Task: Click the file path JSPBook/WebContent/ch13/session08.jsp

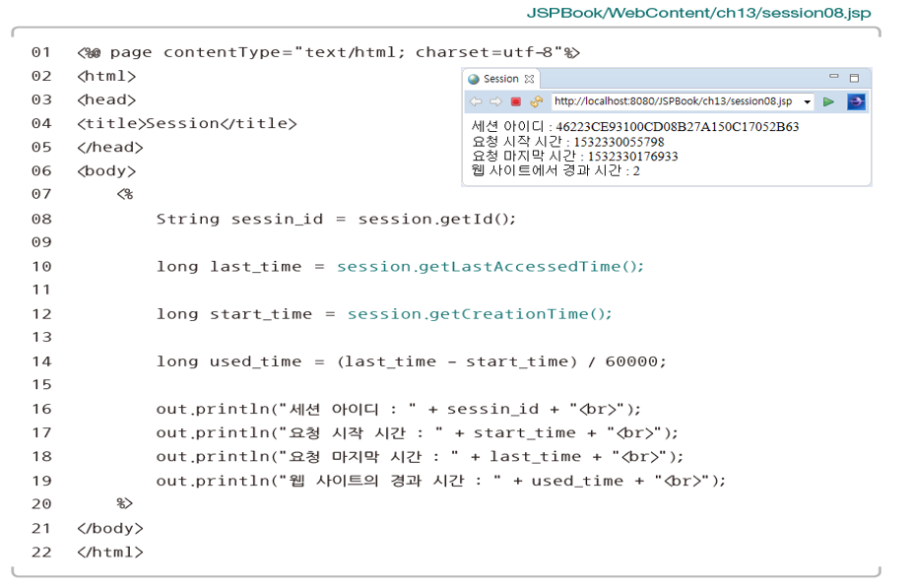Action: [699, 13]
